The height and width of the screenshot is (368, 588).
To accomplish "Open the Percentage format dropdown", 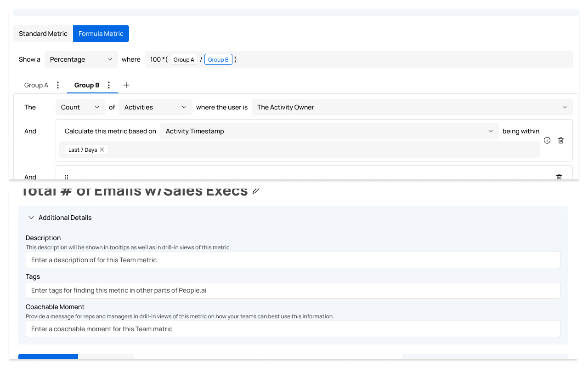I will (x=81, y=59).
